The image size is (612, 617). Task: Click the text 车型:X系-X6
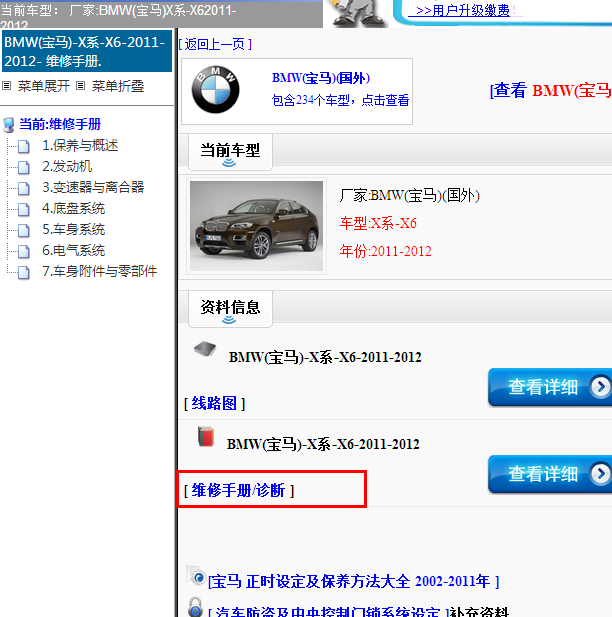pos(378,223)
